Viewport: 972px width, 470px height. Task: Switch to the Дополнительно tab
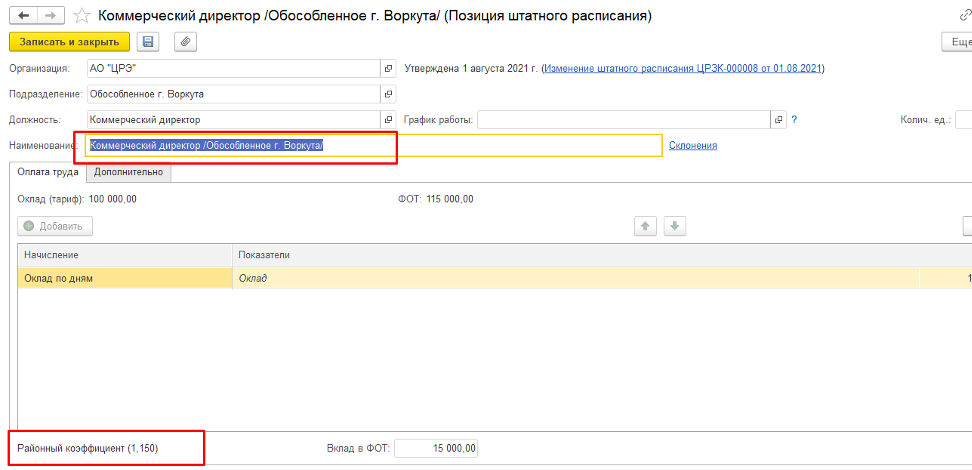pyautogui.click(x=128, y=172)
